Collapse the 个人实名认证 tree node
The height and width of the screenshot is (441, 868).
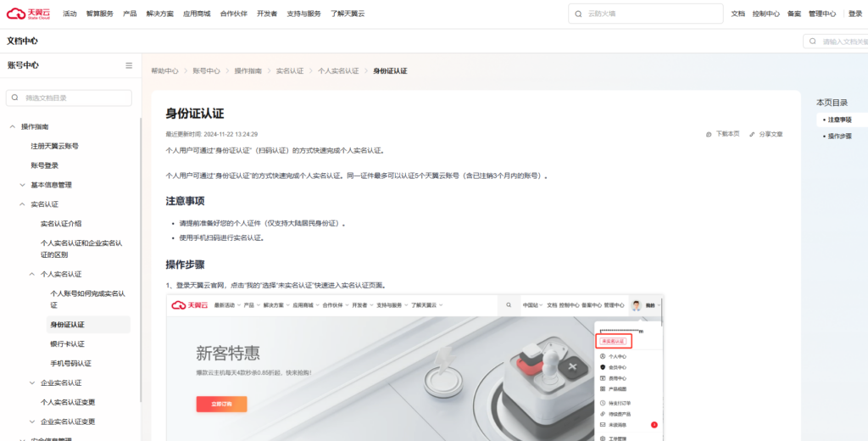coord(32,274)
